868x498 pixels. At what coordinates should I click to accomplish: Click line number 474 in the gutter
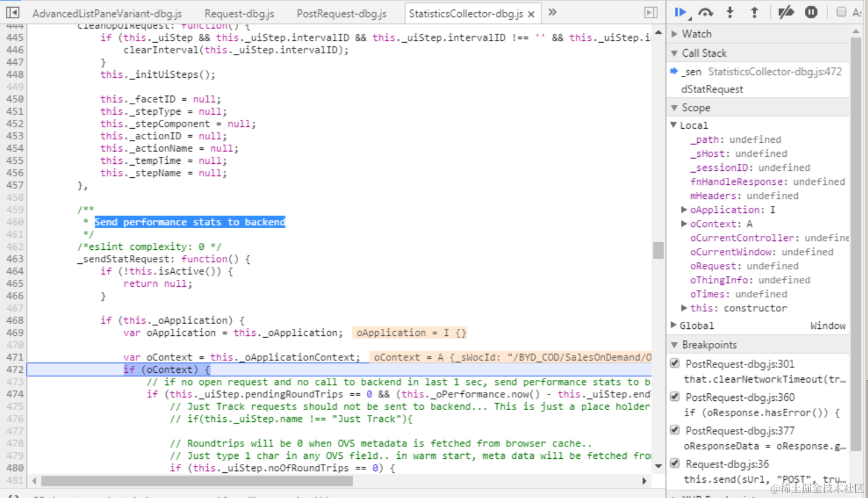coord(15,394)
